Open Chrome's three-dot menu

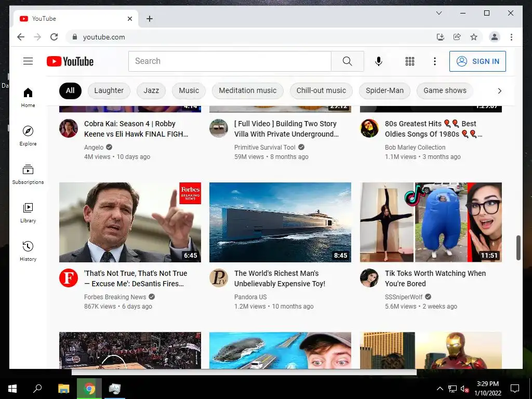[x=511, y=37]
